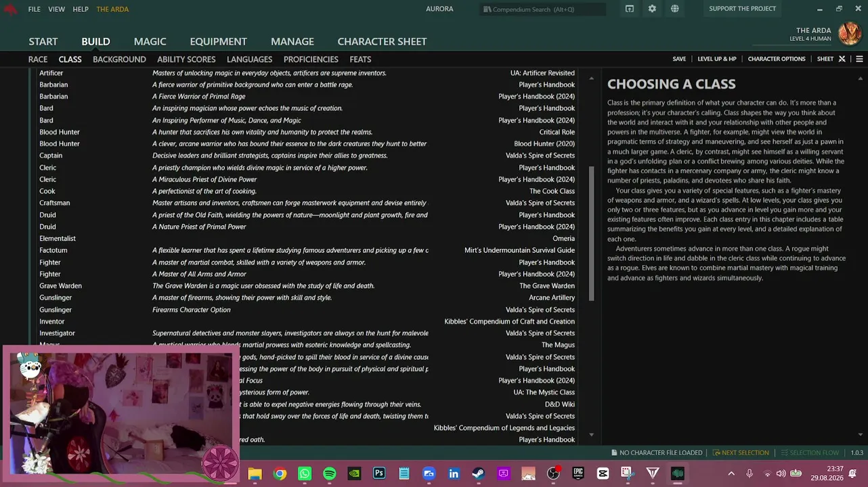Click the window-with-arrow icon beside Compendium Search
868x487 pixels.
pos(630,9)
